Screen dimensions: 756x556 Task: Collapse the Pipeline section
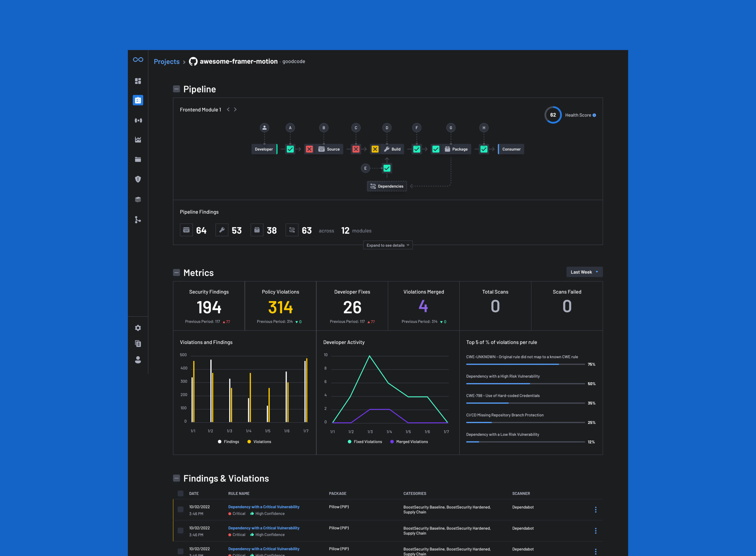[176, 89]
